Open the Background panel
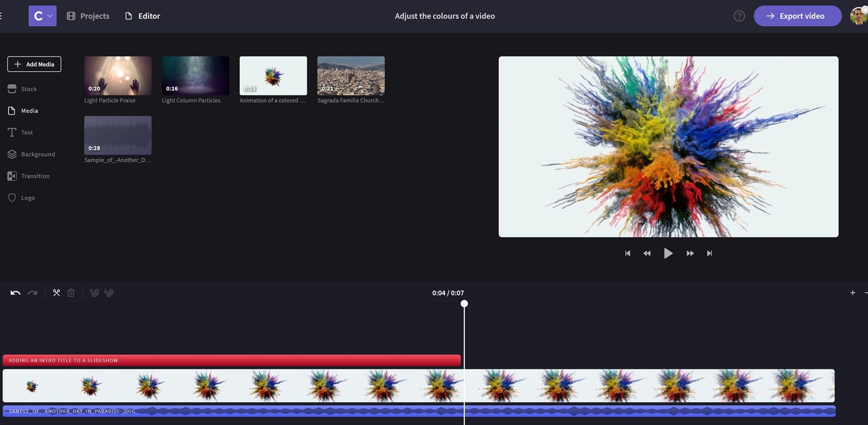The width and height of the screenshot is (868, 425). click(38, 154)
